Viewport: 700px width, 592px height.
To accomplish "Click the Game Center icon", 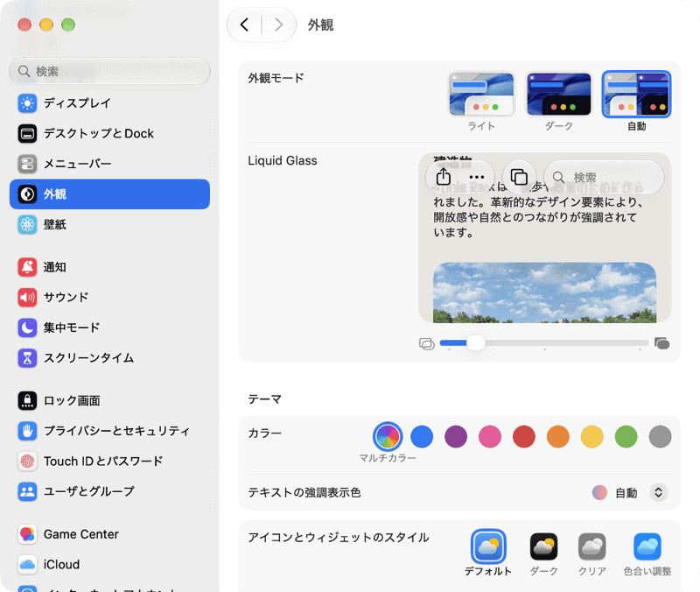I will (27, 534).
